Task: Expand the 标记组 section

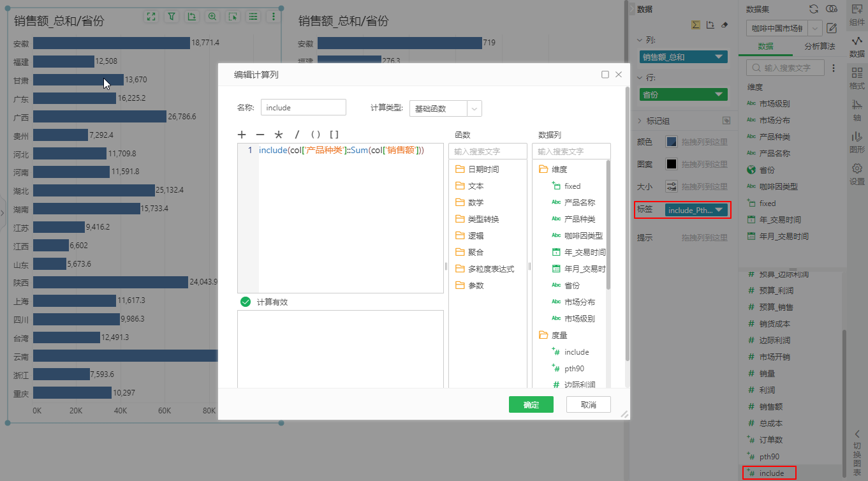Action: (640, 121)
